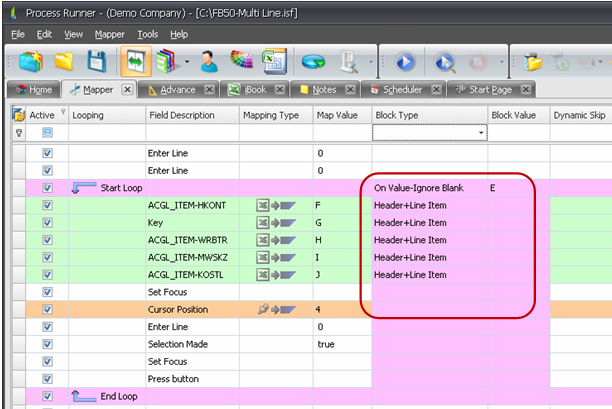Sort by Field Description column header
Viewport: 612px width, 409px height.
point(181,115)
